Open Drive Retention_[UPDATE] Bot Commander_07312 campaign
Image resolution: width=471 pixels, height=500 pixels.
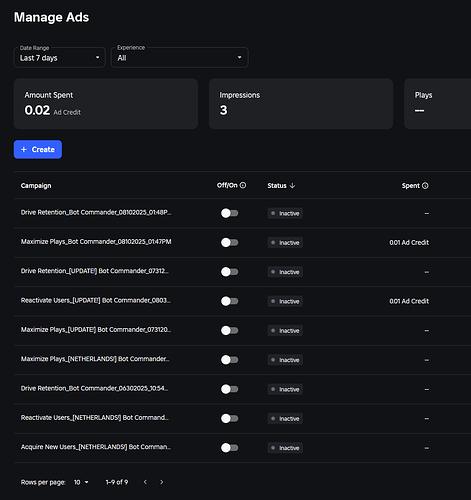point(95,271)
